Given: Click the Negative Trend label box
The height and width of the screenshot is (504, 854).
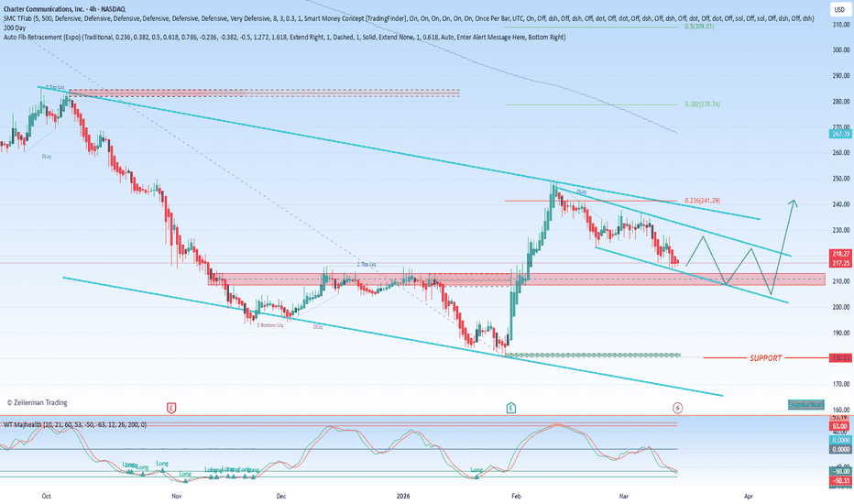Looking at the screenshot, I should point(806,405).
